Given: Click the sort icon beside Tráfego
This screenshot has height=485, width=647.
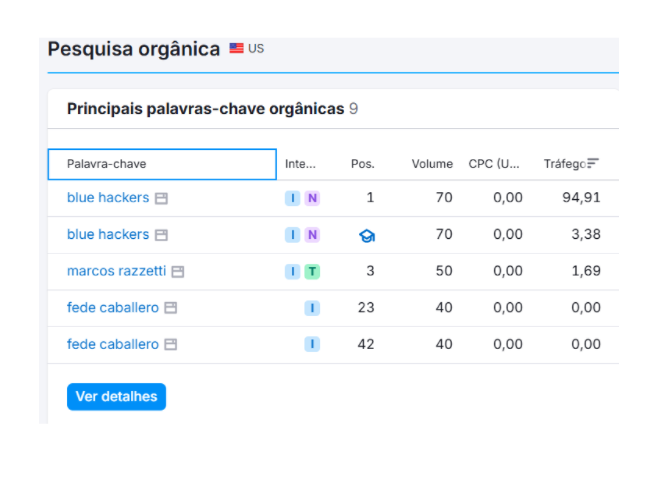Looking at the screenshot, I should 593,163.
